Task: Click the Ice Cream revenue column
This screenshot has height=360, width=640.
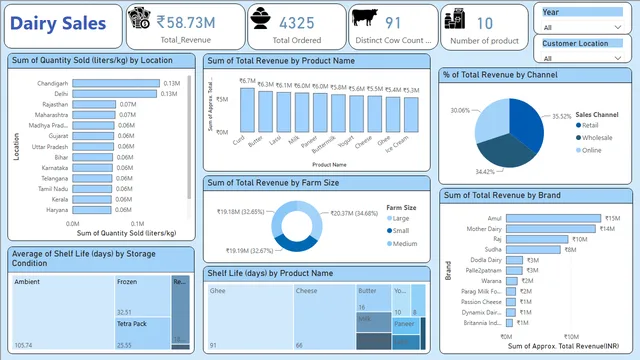Action: coord(411,115)
